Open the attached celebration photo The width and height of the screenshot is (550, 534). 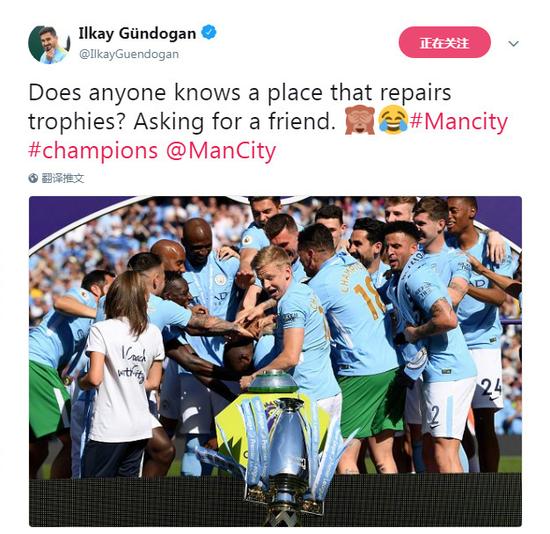tap(275, 361)
